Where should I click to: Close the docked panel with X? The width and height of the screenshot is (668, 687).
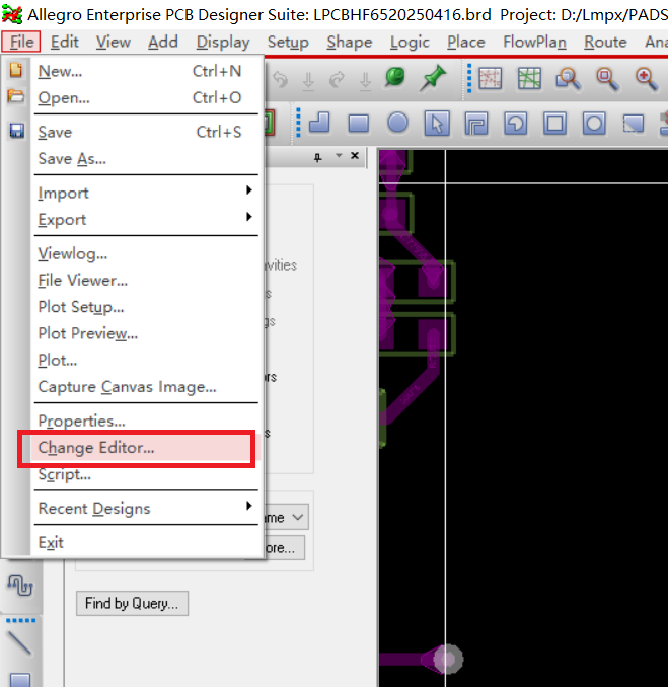point(355,156)
